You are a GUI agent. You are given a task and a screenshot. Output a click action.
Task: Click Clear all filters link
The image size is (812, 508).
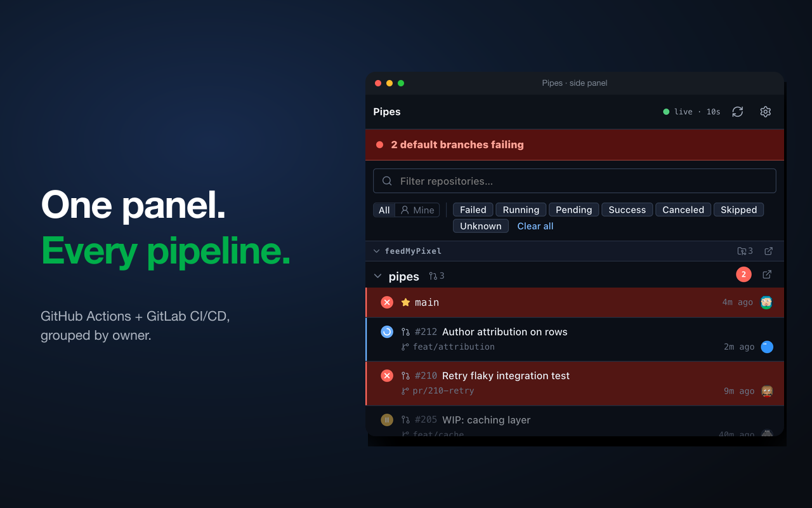[x=535, y=226]
